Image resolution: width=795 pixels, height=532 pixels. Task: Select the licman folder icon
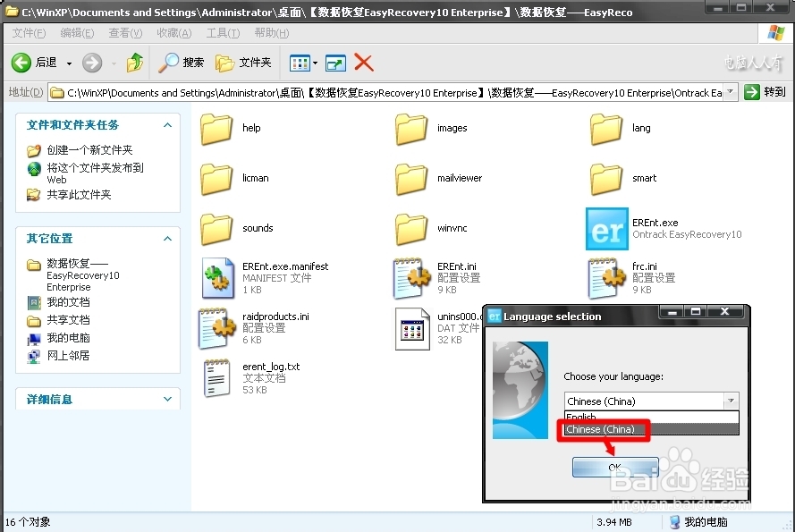216,179
